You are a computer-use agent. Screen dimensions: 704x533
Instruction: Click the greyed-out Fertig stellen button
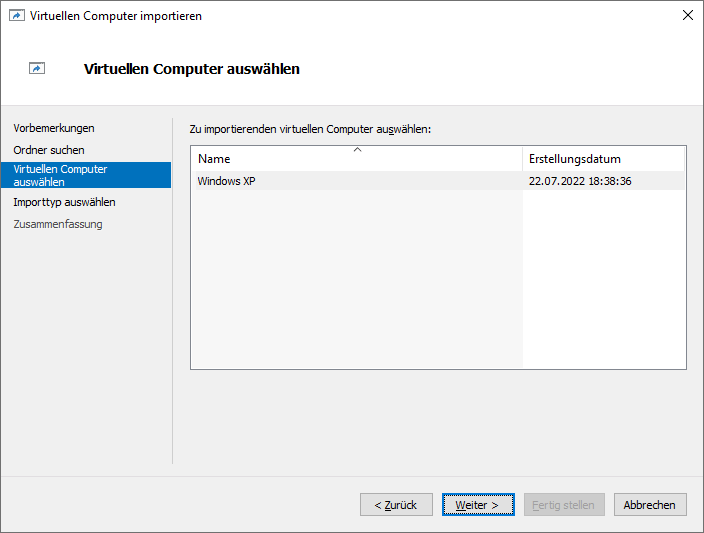pos(564,505)
